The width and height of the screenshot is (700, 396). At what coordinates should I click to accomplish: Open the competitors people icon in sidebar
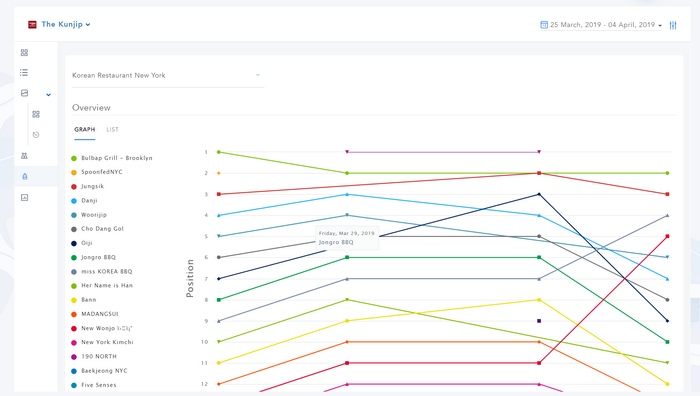pos(24,156)
